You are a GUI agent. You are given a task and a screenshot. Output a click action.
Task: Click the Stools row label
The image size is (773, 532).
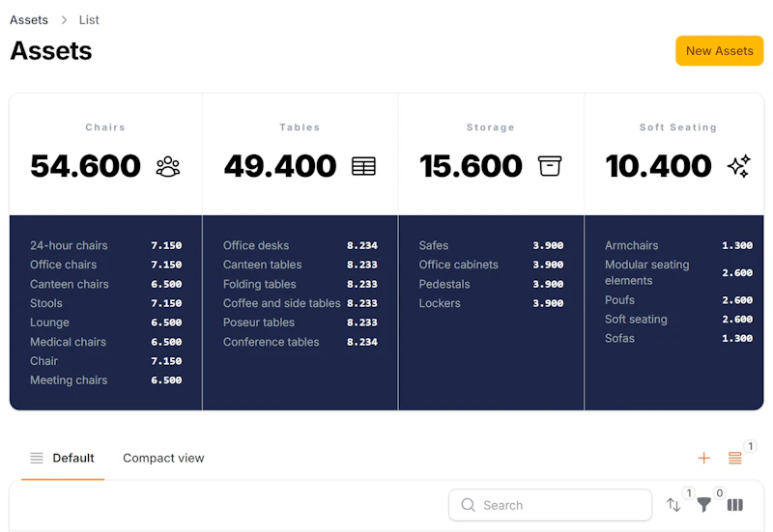coord(45,303)
